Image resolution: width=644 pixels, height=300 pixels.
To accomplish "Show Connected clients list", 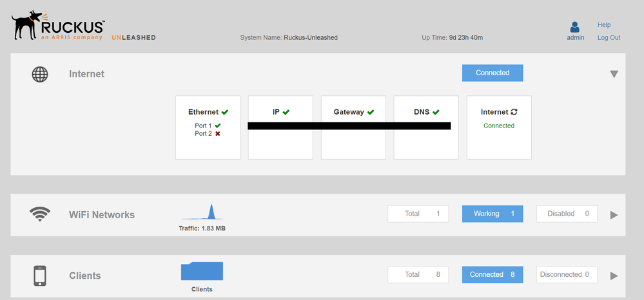I will pyautogui.click(x=493, y=275).
